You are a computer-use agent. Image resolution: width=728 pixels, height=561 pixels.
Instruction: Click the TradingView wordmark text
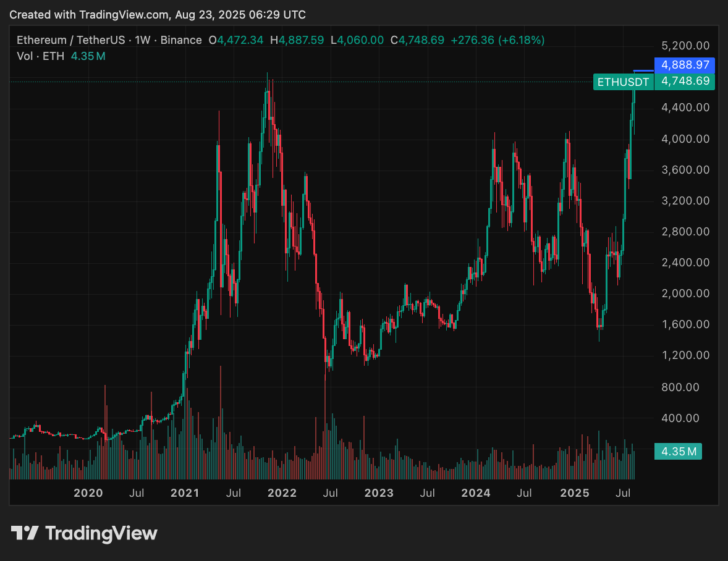101,534
